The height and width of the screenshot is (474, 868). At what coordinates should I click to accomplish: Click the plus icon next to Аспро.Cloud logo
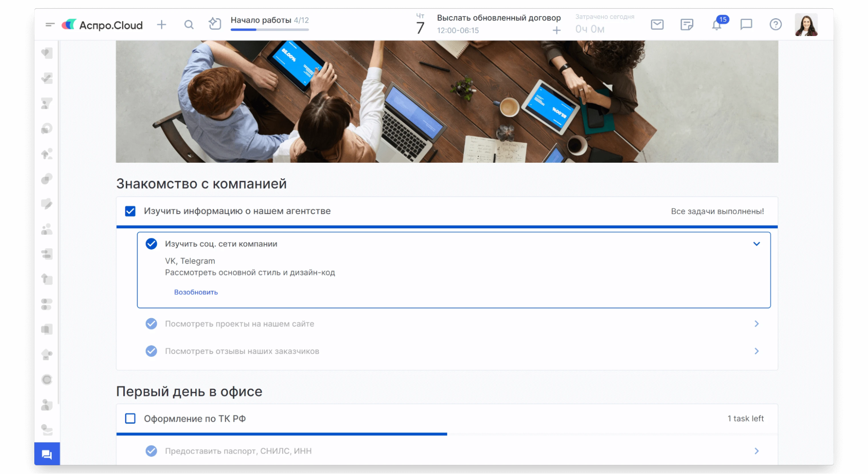[x=162, y=25]
